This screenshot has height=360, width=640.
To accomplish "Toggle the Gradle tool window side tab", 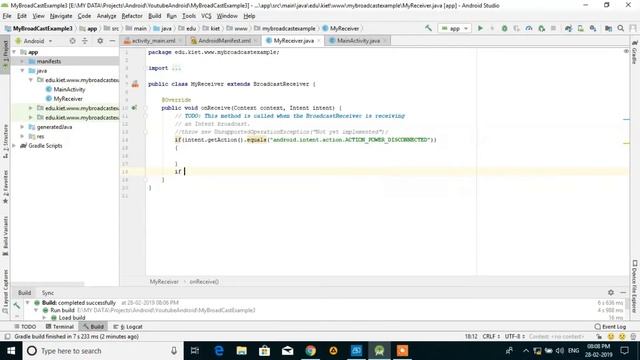I will [x=635, y=52].
